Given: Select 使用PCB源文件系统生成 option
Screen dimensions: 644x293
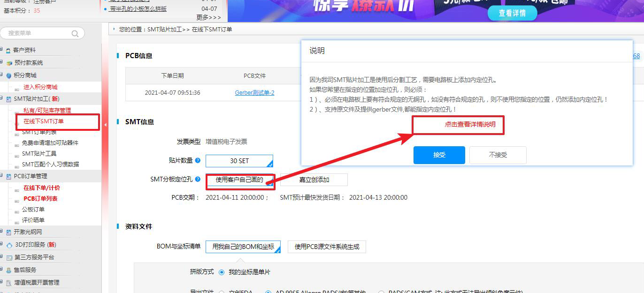Looking at the screenshot, I should (327, 247).
